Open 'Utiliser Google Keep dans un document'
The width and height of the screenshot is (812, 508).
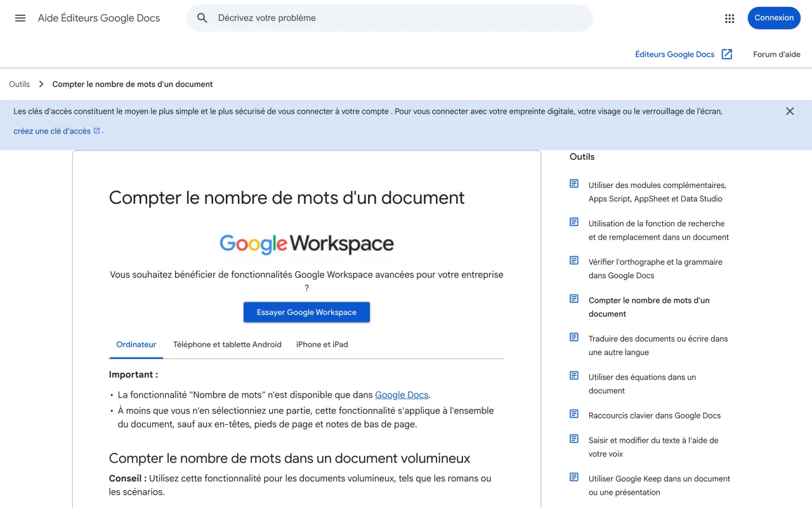click(x=659, y=486)
